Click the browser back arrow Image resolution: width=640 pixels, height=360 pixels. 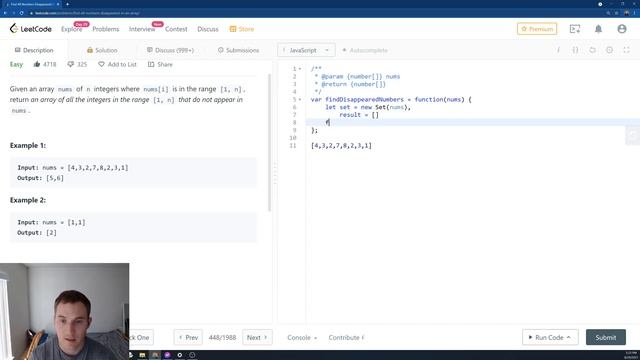[x=5, y=13]
